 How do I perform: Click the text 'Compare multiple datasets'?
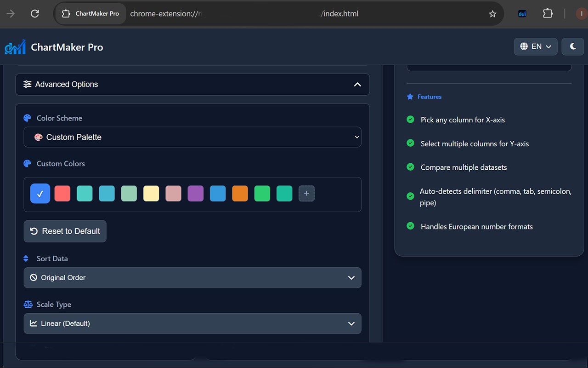click(464, 167)
